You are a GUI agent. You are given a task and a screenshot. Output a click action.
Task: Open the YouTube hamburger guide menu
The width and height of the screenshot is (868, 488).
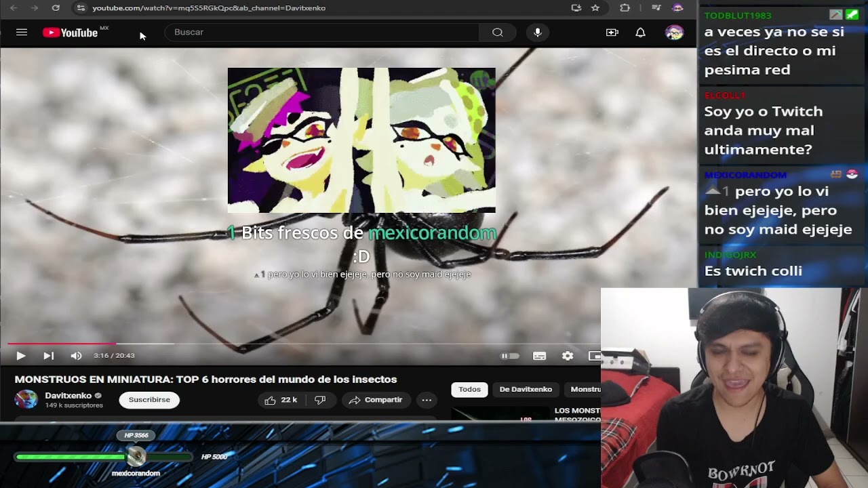tap(22, 32)
